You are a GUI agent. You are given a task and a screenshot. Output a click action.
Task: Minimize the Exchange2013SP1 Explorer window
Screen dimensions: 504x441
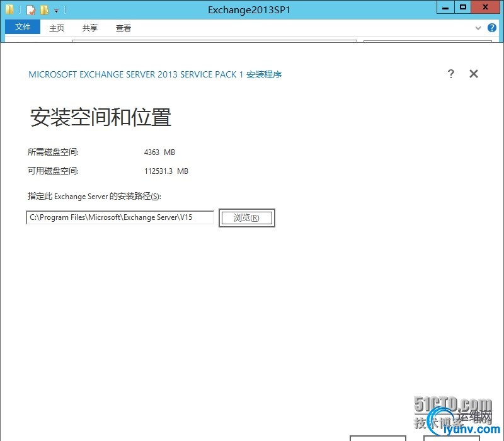pos(445,7)
